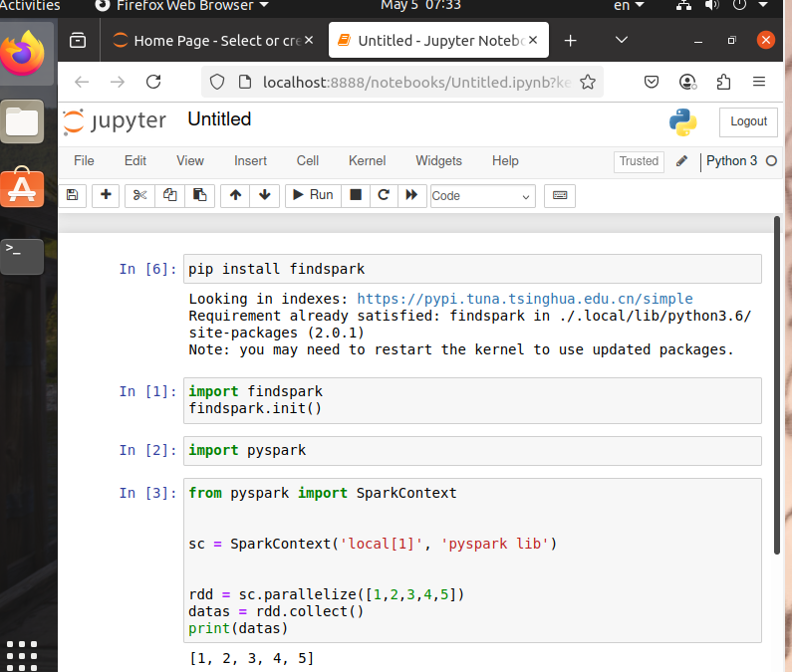Image resolution: width=792 pixels, height=672 pixels.
Task: Move selected cell up with arrow icon
Action: click(235, 196)
